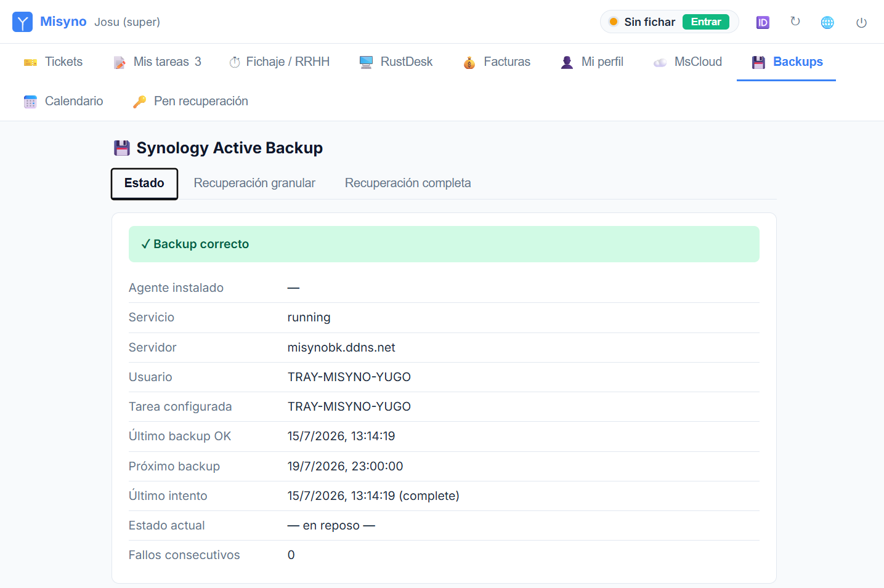Select the Backups nav tab
Screen dimensions: 884x588
click(x=786, y=62)
